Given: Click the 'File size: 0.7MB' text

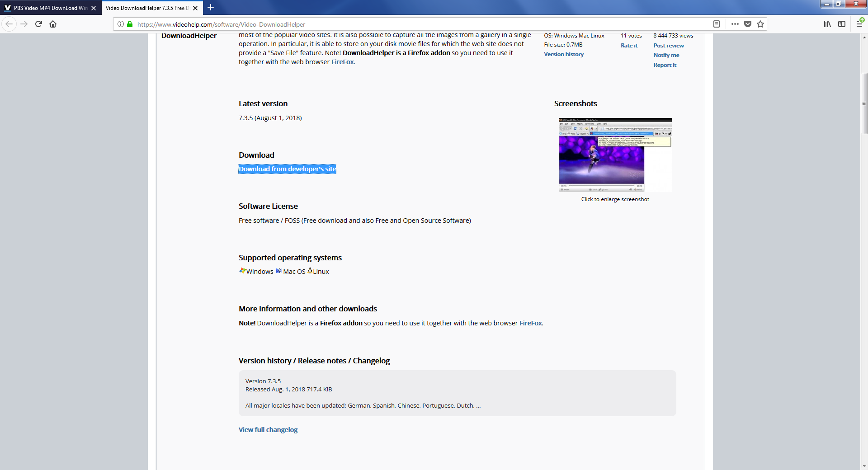Looking at the screenshot, I should 563,45.
